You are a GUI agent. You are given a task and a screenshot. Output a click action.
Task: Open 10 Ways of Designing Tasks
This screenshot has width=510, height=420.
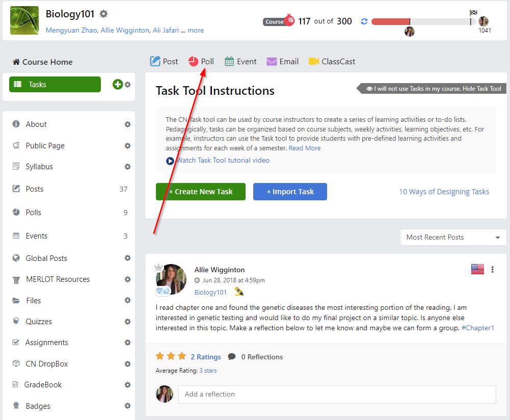pos(444,192)
